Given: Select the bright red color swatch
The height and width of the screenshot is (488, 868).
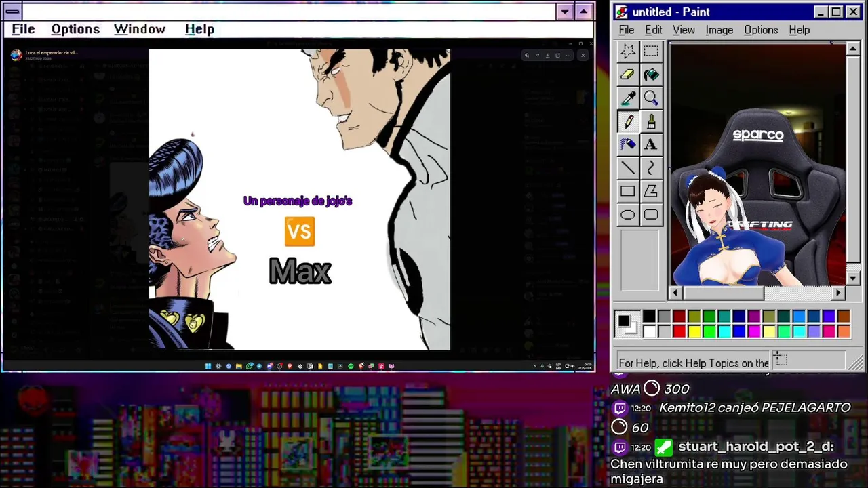Looking at the screenshot, I should (679, 331).
